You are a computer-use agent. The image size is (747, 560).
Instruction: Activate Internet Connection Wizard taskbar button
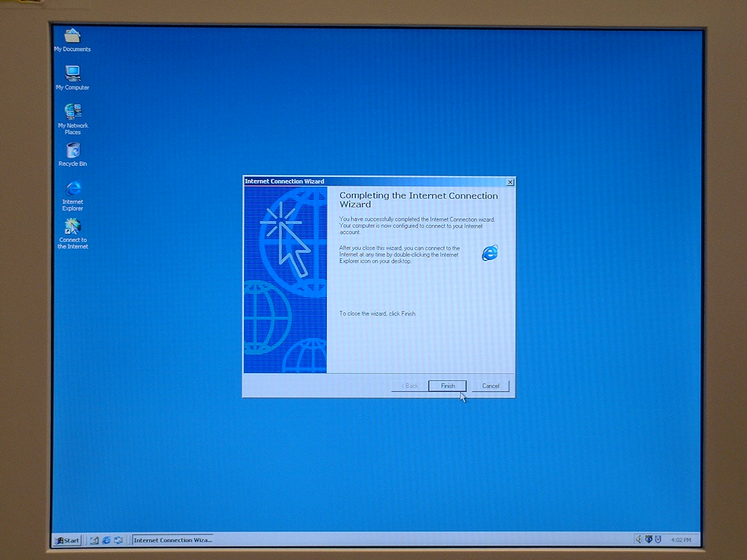tap(172, 540)
